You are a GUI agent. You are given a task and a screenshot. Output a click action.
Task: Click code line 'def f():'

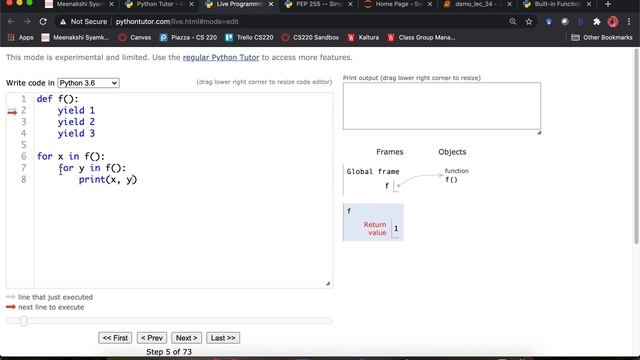[x=57, y=99]
